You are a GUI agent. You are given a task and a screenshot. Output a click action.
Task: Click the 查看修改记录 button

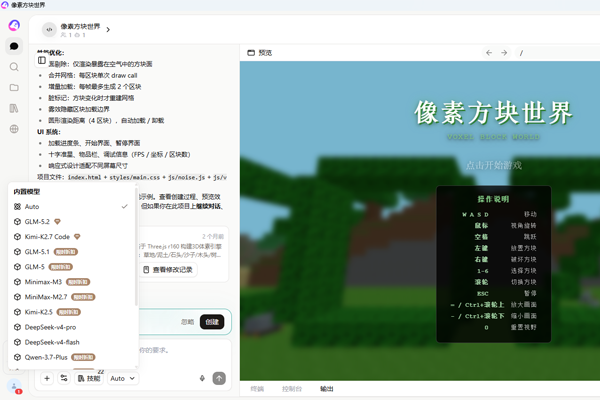[x=168, y=270]
